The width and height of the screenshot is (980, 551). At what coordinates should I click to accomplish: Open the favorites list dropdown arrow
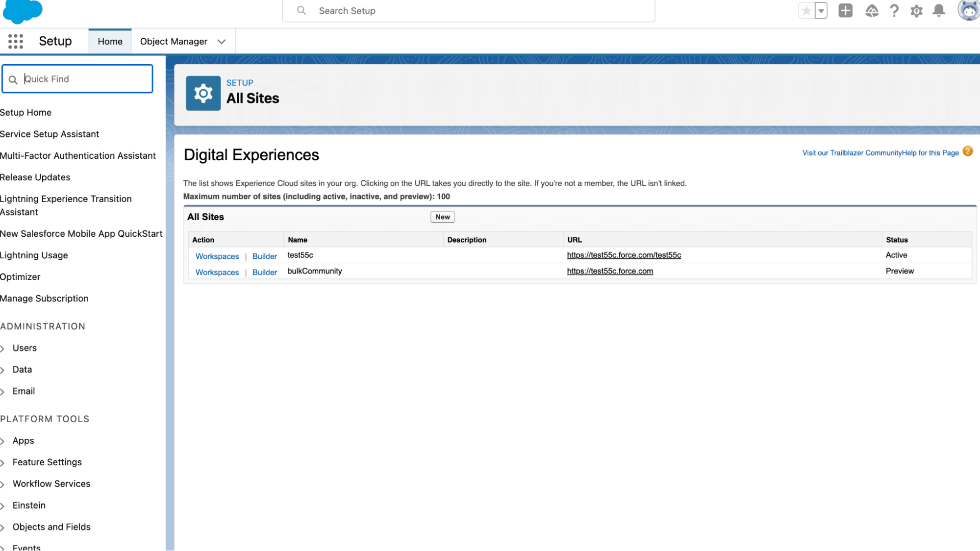(821, 11)
